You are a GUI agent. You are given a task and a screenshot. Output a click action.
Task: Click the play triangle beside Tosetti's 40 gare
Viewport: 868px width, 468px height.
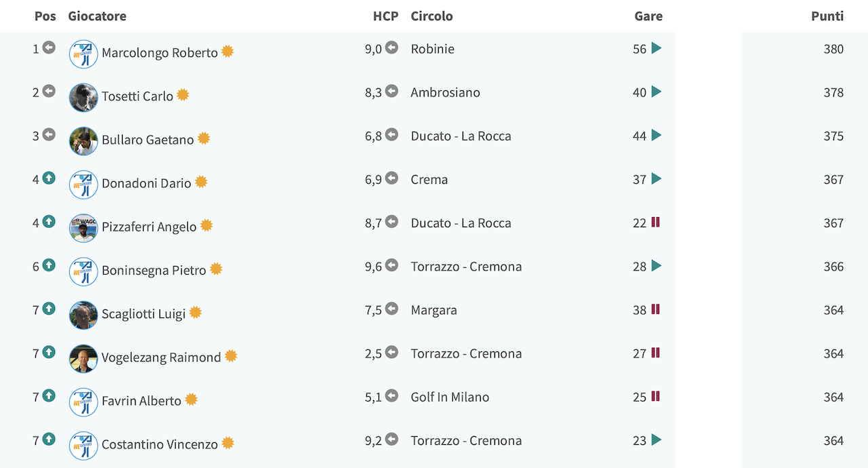(656, 92)
